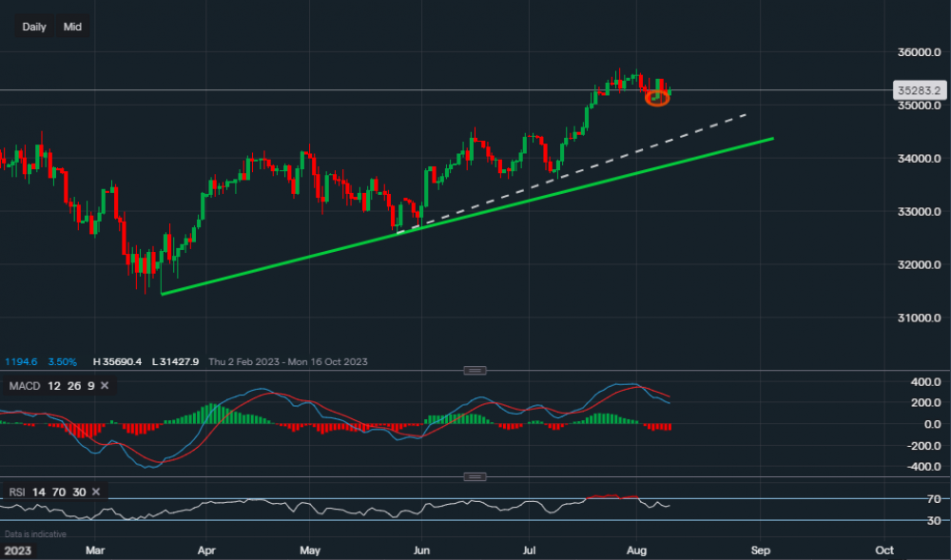Screen dimensions: 951x560
Task: Click the Aug label on the time axis
Action: [635, 550]
